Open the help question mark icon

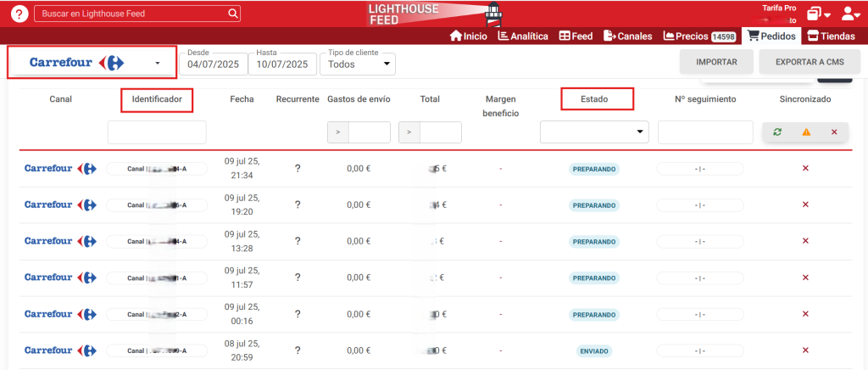point(19,14)
